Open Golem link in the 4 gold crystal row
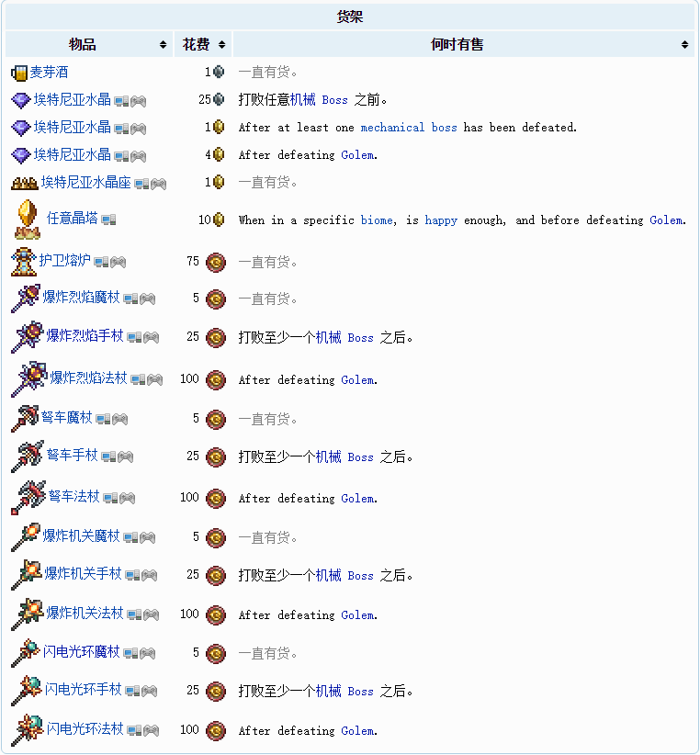The width and height of the screenshot is (700, 755). [357, 155]
